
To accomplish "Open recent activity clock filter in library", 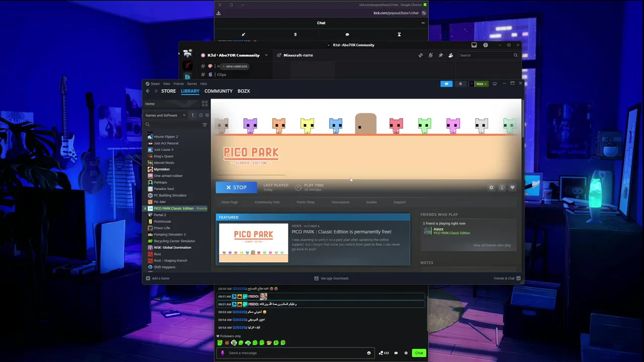I will coord(201,115).
